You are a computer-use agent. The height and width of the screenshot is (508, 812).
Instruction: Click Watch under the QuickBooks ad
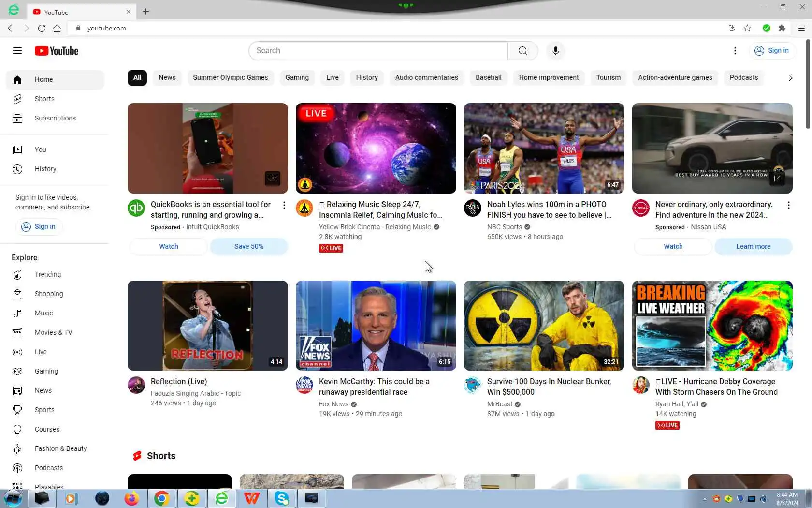click(169, 246)
